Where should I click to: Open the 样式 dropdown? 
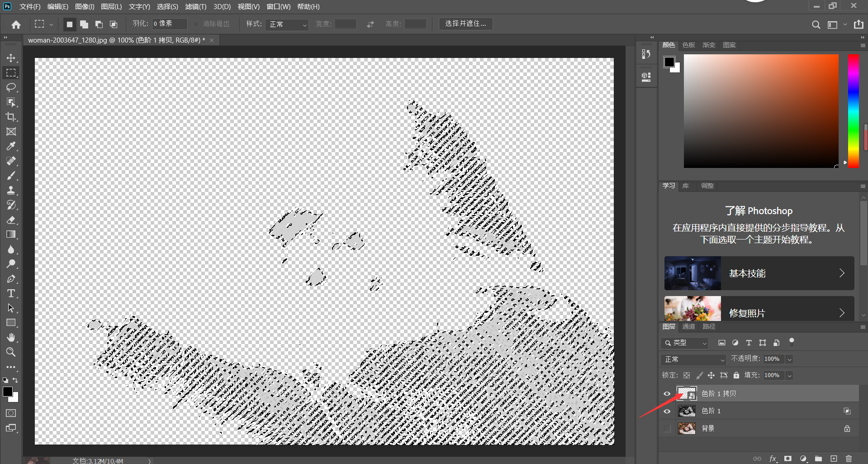tap(287, 24)
